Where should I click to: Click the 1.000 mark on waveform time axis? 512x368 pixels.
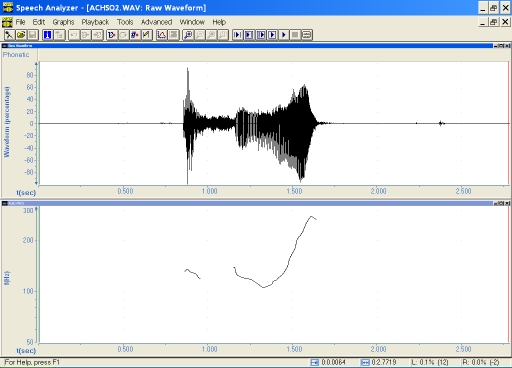209,191
